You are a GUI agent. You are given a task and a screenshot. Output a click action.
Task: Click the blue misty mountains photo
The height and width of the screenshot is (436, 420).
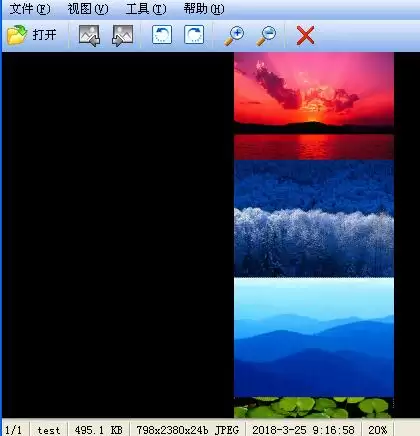(x=314, y=337)
